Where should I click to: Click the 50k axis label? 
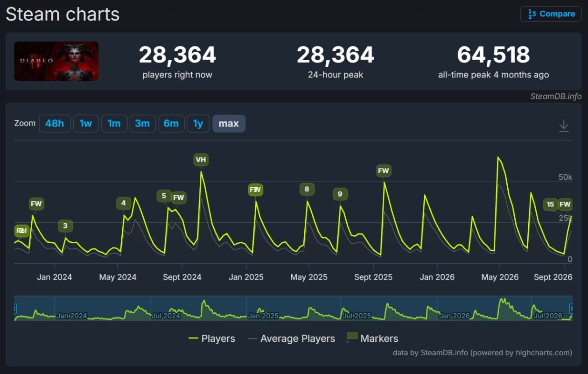[x=565, y=177]
